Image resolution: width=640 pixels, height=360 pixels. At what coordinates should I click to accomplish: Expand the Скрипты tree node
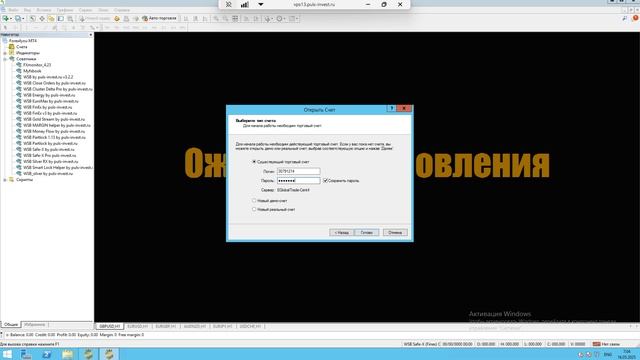point(5,180)
